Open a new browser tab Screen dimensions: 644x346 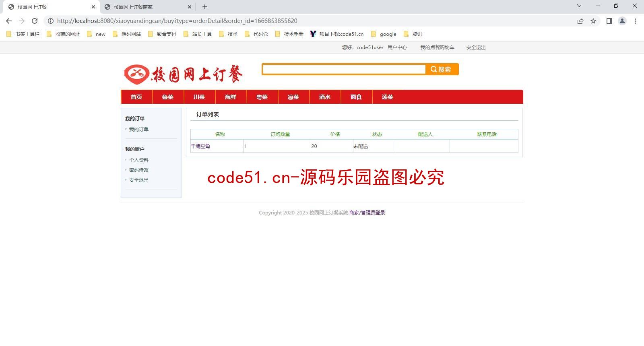(204, 7)
